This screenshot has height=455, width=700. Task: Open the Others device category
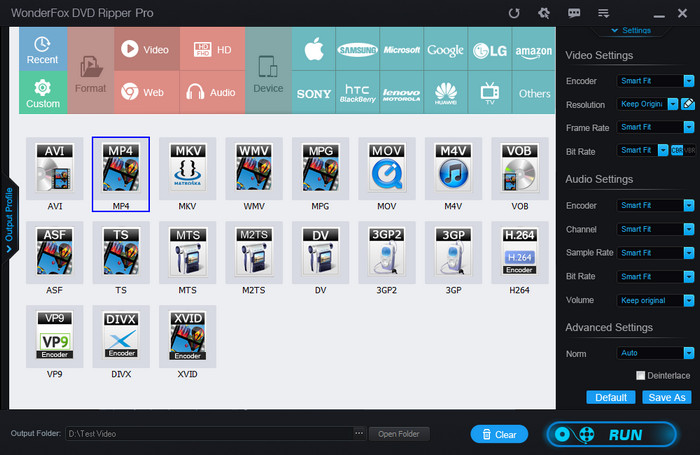(x=534, y=92)
